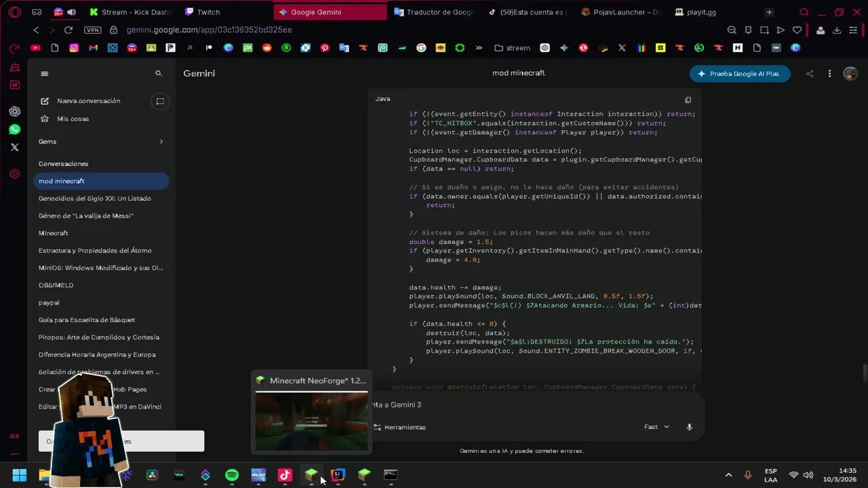Open MiniOS: Windows Modificado conversation

click(101, 268)
